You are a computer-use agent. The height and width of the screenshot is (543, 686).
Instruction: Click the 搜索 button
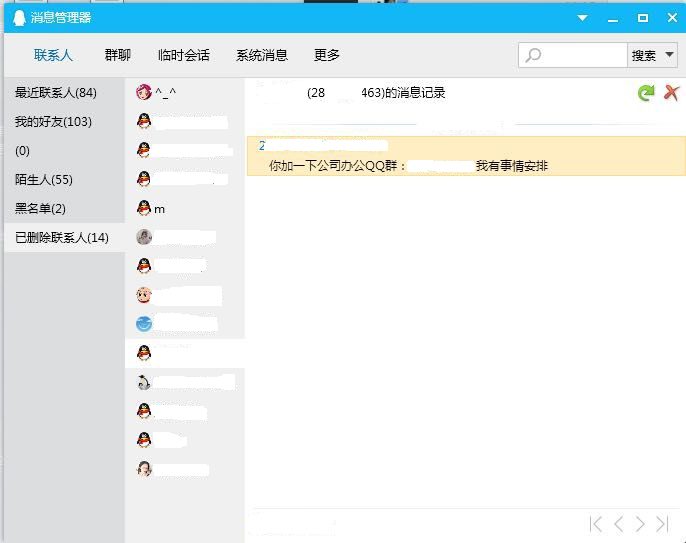pos(644,56)
